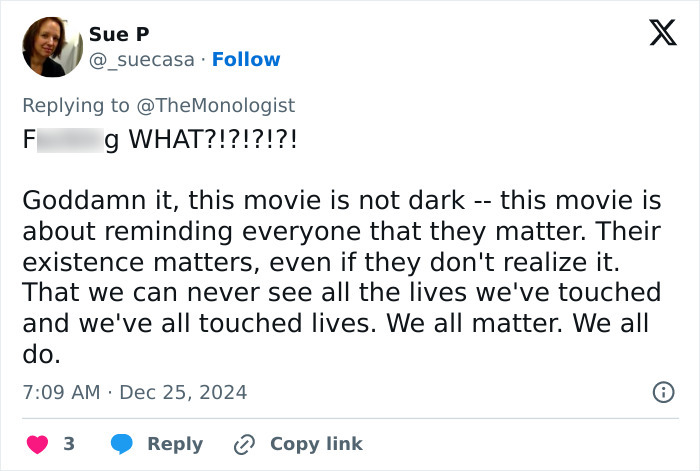
Task: Open Sue P's profile picture
Action: [49, 45]
